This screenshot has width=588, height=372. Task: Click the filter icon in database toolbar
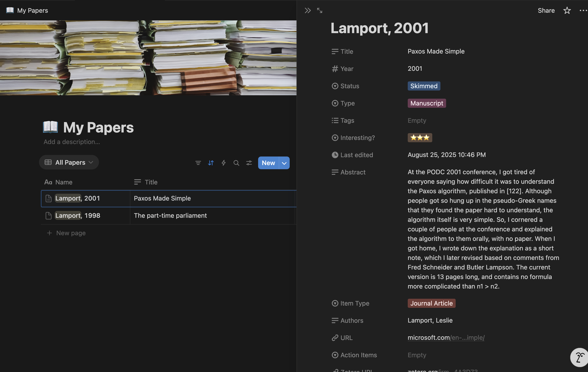click(x=198, y=163)
